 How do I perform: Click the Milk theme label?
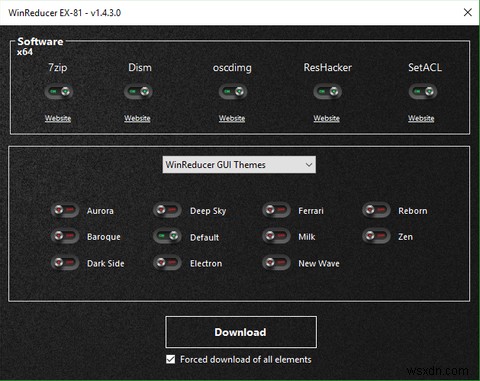pyautogui.click(x=307, y=237)
